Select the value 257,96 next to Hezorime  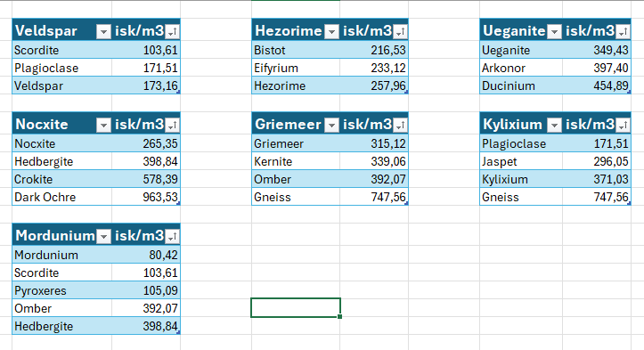(374, 85)
